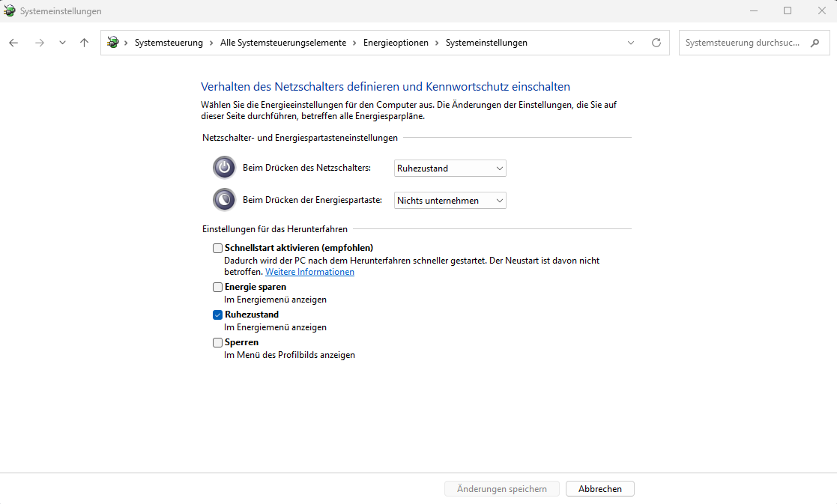Click the control panel icon in address bar
The width and height of the screenshot is (837, 504).
[x=113, y=43]
